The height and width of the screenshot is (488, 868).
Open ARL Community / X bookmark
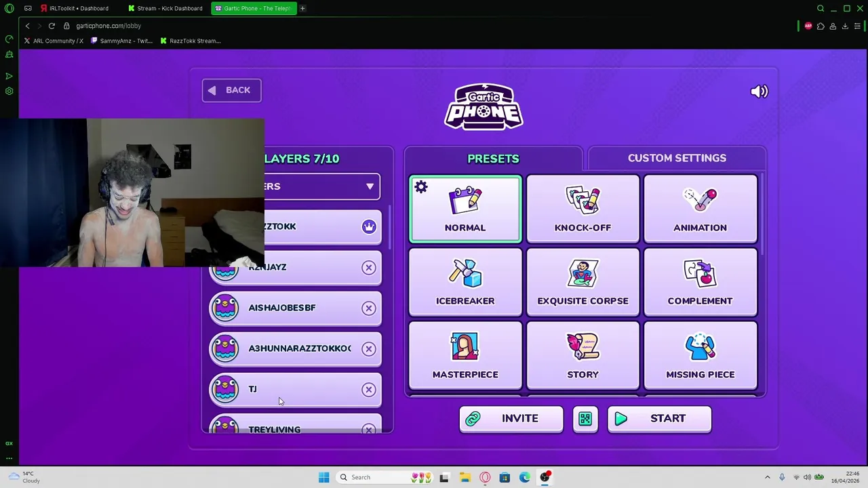[54, 41]
